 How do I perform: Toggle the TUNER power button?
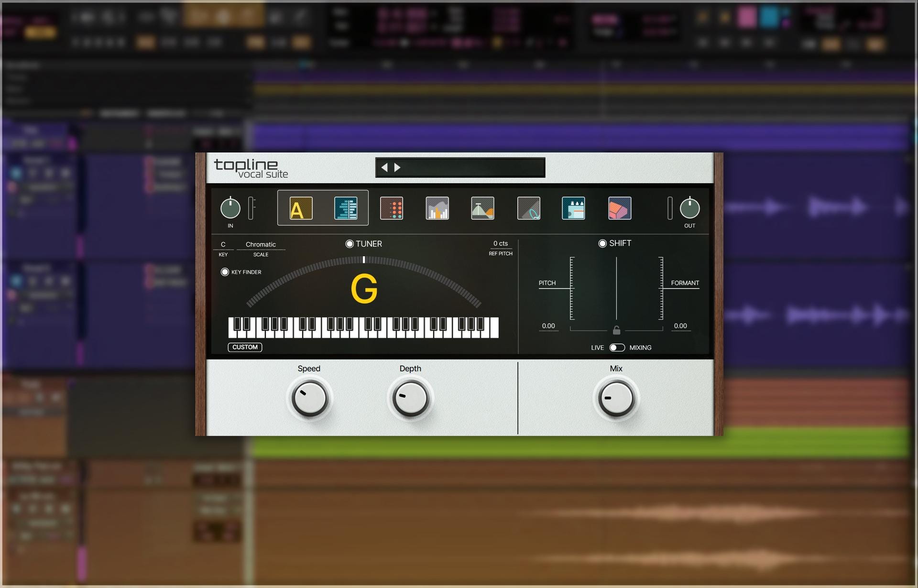coord(350,244)
